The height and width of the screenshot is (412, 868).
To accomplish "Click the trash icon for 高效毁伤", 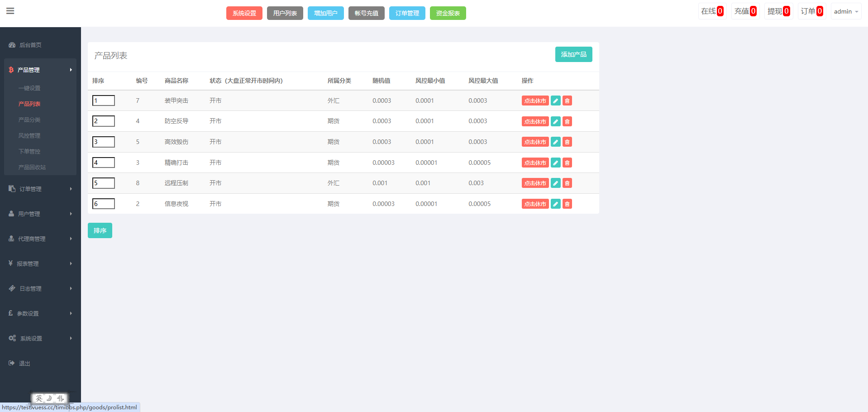I will click(x=567, y=142).
